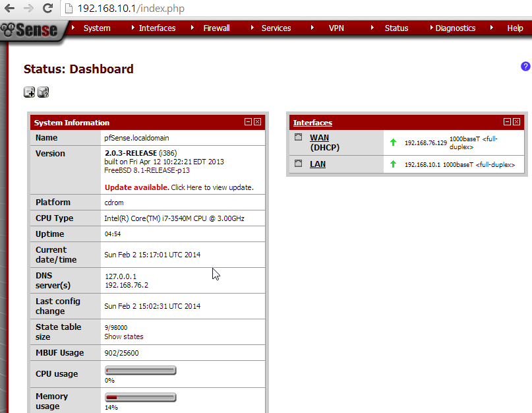Image resolution: width=532 pixels, height=413 pixels.
Task: Click the platform value cdrom
Action: pos(114,203)
